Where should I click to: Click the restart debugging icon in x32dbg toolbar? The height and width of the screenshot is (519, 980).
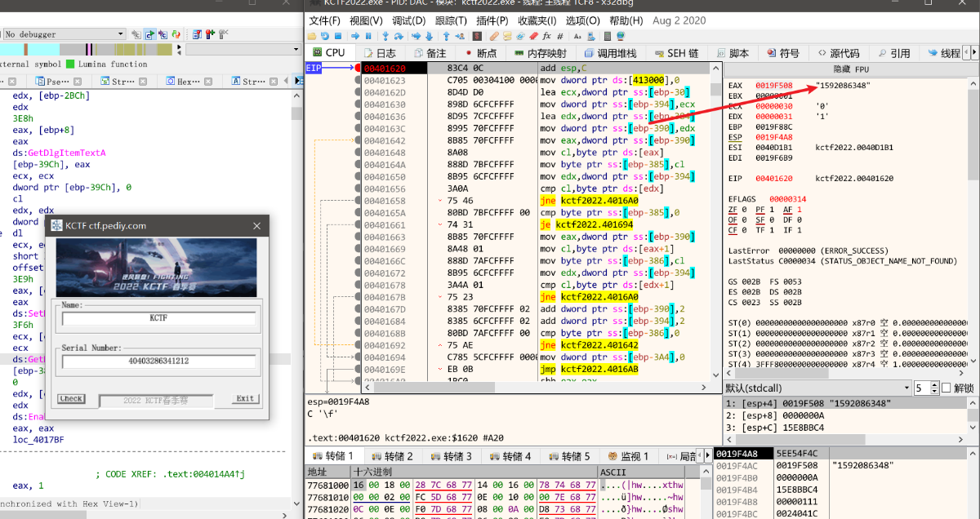click(326, 37)
